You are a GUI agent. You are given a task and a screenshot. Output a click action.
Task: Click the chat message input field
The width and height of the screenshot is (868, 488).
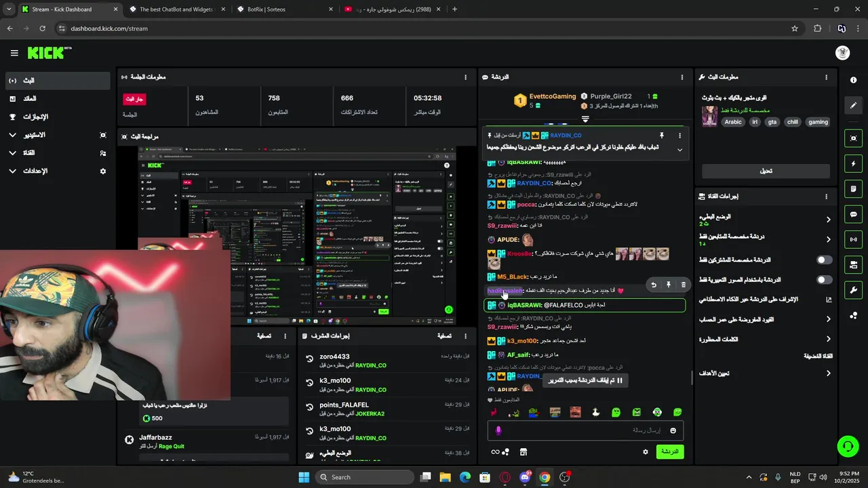585,430
